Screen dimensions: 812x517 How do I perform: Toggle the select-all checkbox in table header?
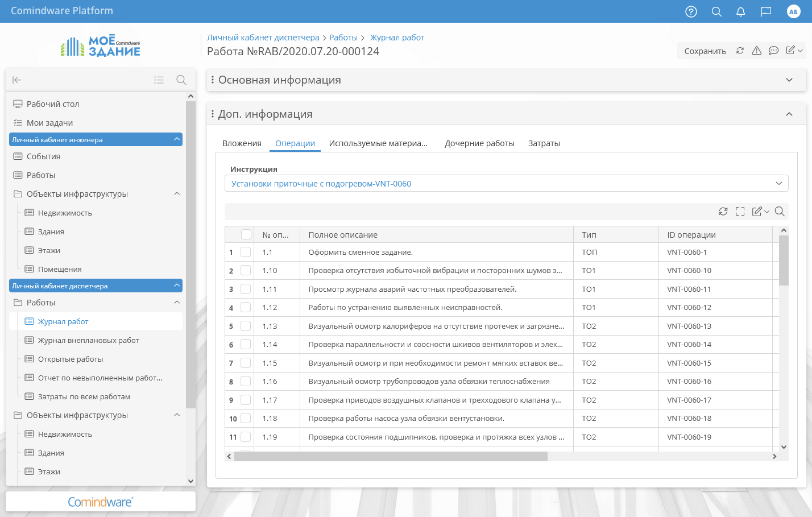pos(246,234)
